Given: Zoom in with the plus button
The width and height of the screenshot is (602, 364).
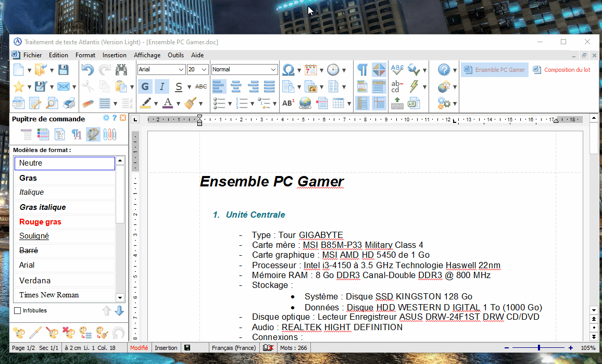Looking at the screenshot, I should (571, 348).
